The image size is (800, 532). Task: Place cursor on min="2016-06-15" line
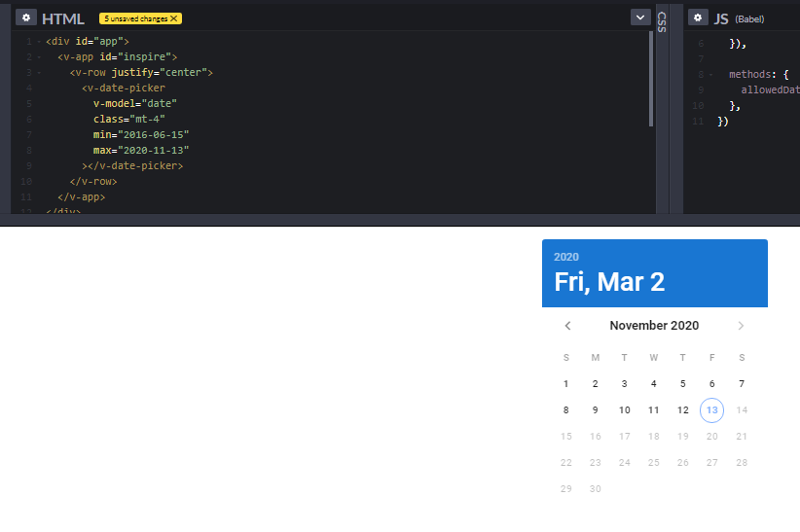click(141, 134)
